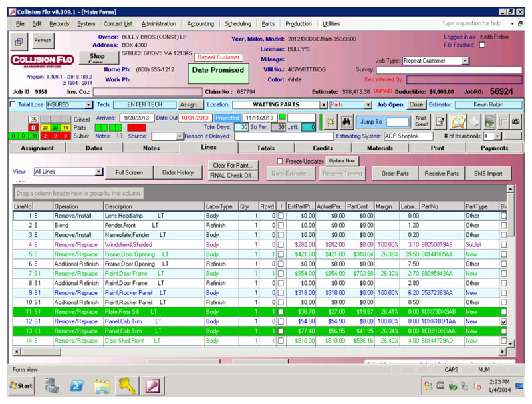Click the grid horizontal scrollbar thumb
532x404 pixels.
click(x=41, y=351)
